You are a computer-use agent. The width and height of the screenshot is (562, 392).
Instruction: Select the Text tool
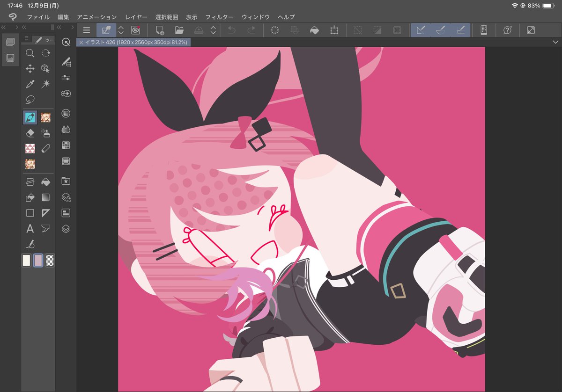(x=30, y=229)
